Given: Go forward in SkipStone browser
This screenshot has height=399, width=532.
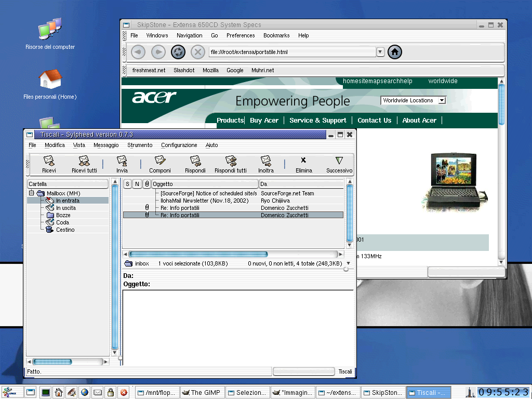Looking at the screenshot, I should click(x=158, y=52).
